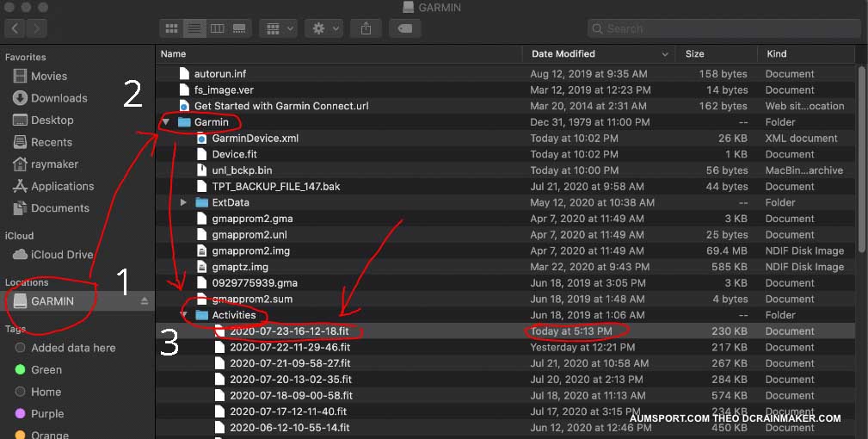Open the group-by arrangement dropdown

(x=280, y=28)
